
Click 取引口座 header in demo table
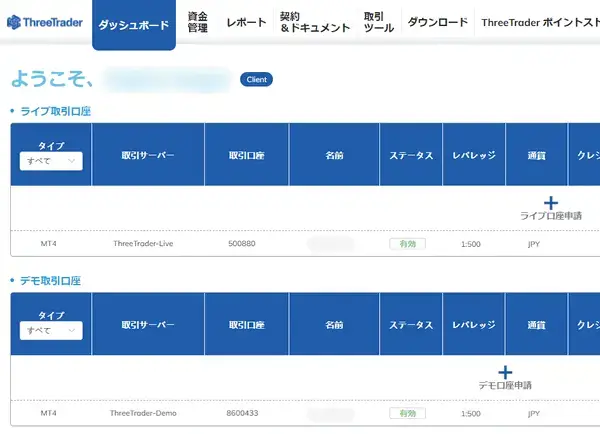pos(246,325)
